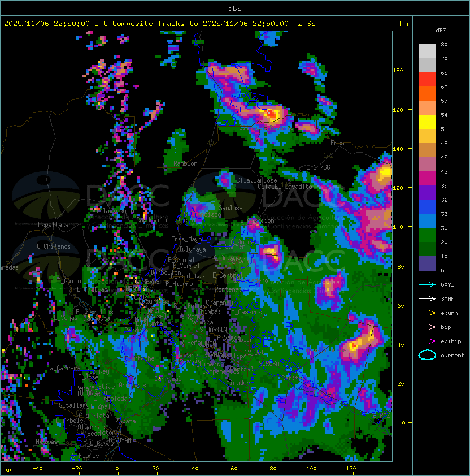Image resolution: width=470 pixels, height=476 pixels.
Task: Click the 'Uspallata' place label
Action: (53, 225)
